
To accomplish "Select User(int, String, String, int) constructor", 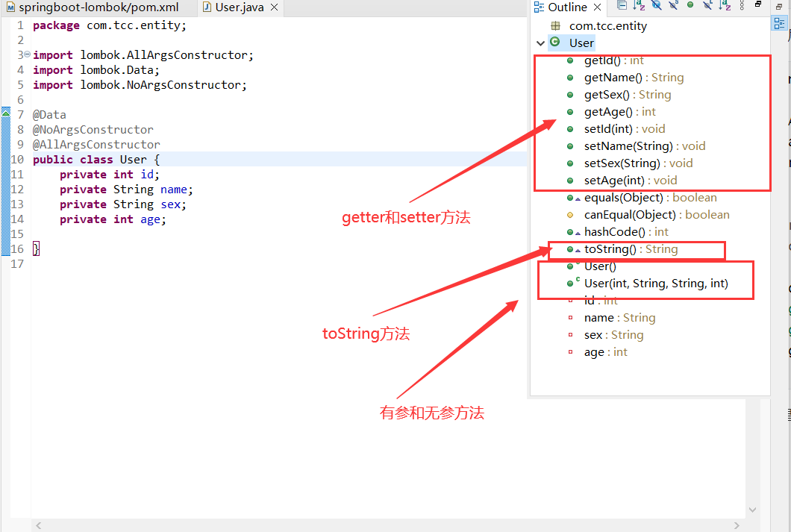I will pyautogui.click(x=656, y=284).
